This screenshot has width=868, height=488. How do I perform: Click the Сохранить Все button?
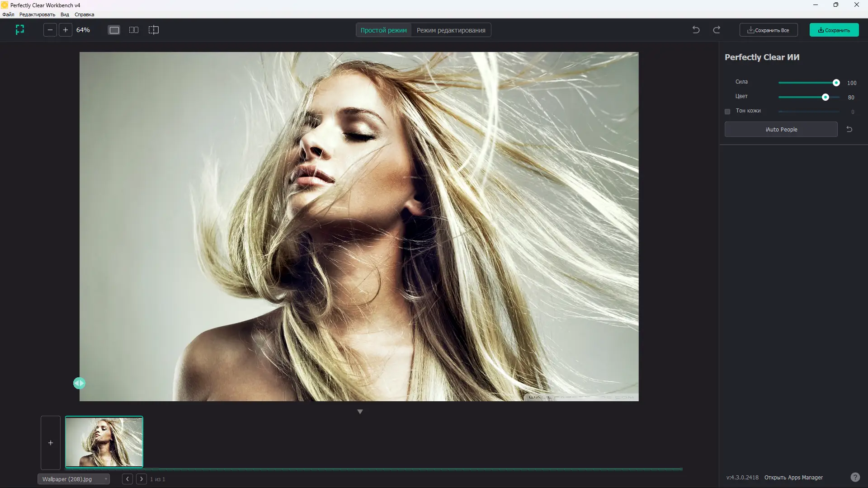tap(769, 30)
